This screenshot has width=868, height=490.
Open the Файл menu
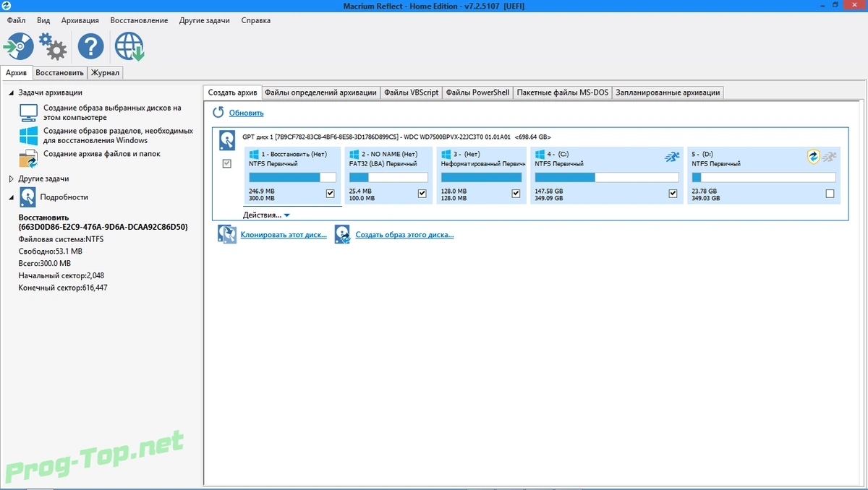point(16,20)
